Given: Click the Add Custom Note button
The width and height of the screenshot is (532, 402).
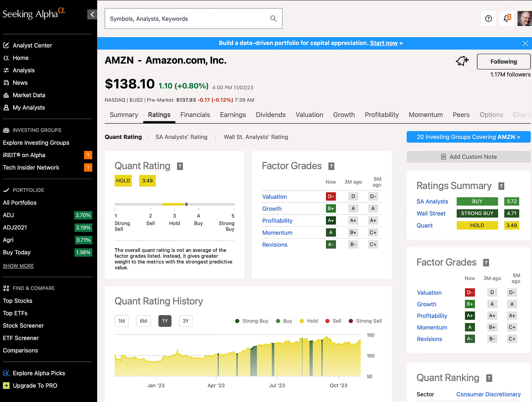Looking at the screenshot, I should coord(468,157).
